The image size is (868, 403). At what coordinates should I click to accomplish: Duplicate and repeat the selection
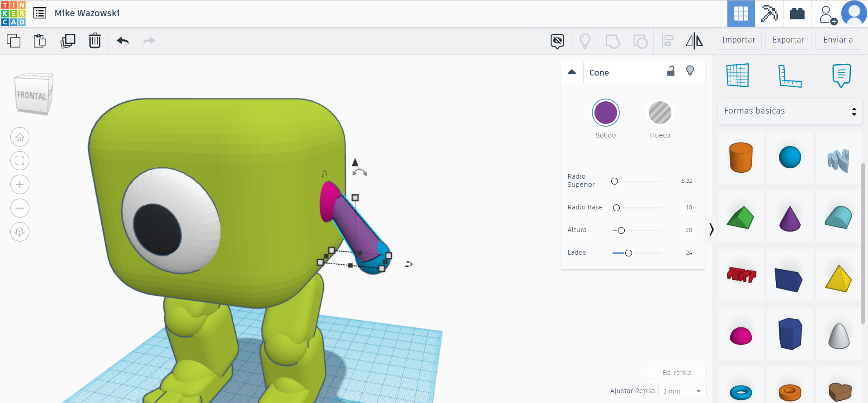click(x=68, y=41)
